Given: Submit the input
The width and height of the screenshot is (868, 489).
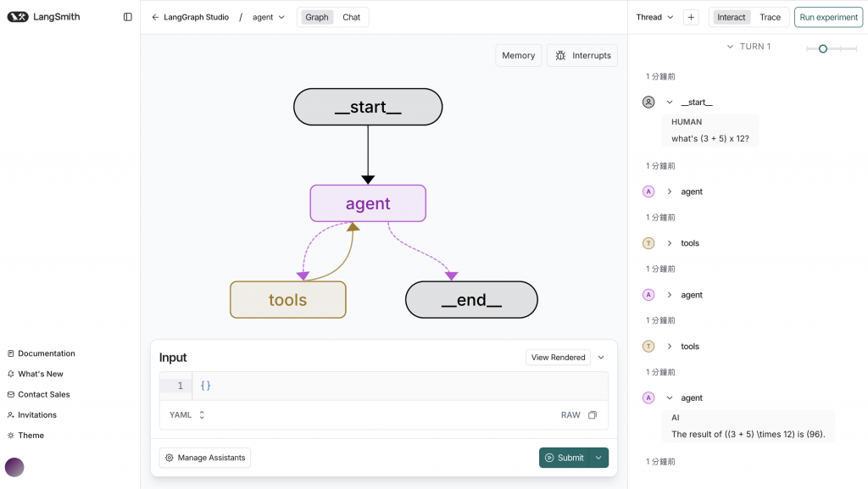Looking at the screenshot, I should (564, 458).
